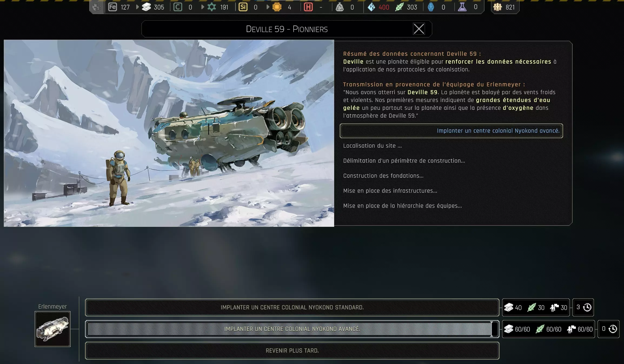Click the silicon Si resource icon
This screenshot has width=624, height=364.
pos(243,7)
